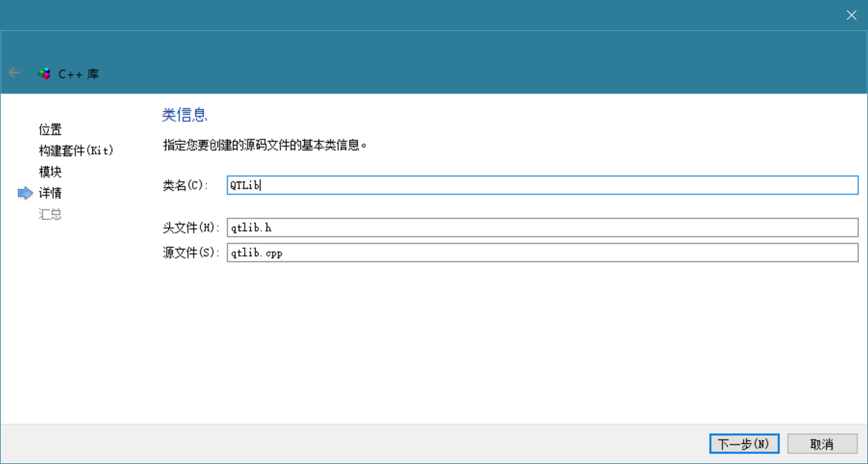Click the back arrow in the wizard header

[x=14, y=73]
